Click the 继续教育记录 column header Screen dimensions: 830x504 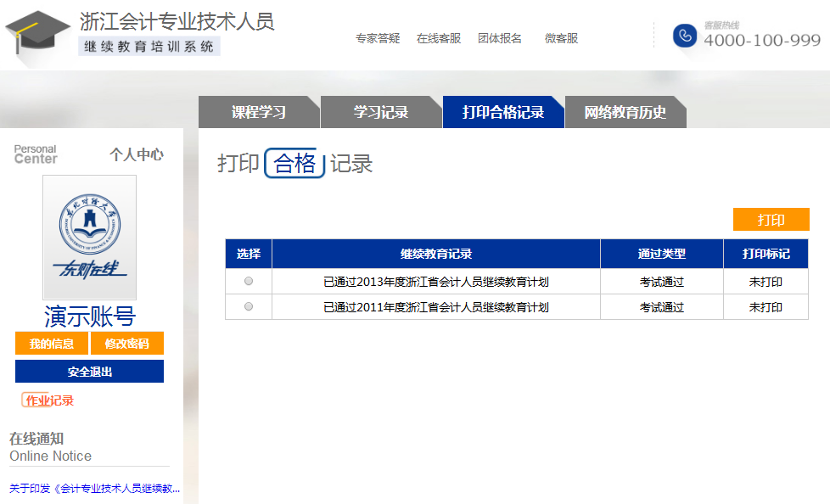tap(435, 254)
